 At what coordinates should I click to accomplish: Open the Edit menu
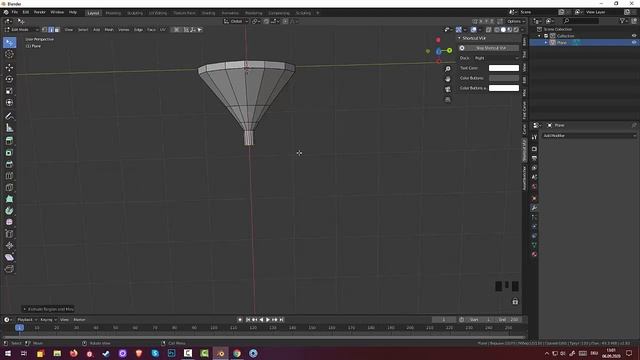click(26, 12)
